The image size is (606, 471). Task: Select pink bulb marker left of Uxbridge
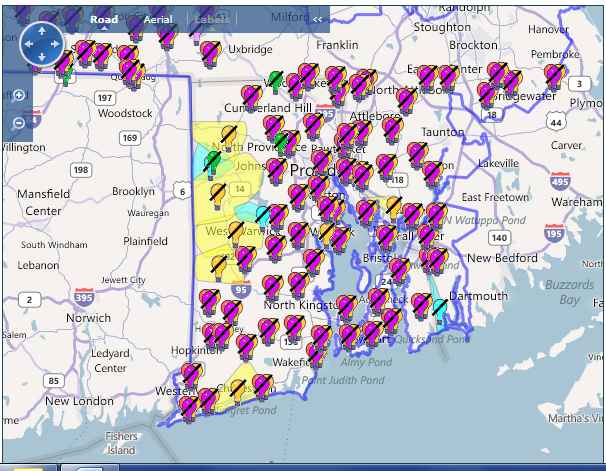210,53
